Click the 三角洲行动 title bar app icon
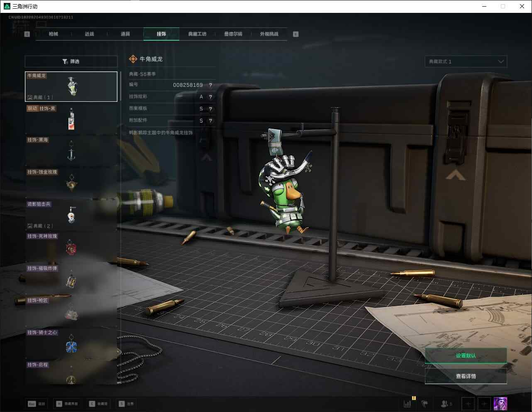 click(7, 6)
